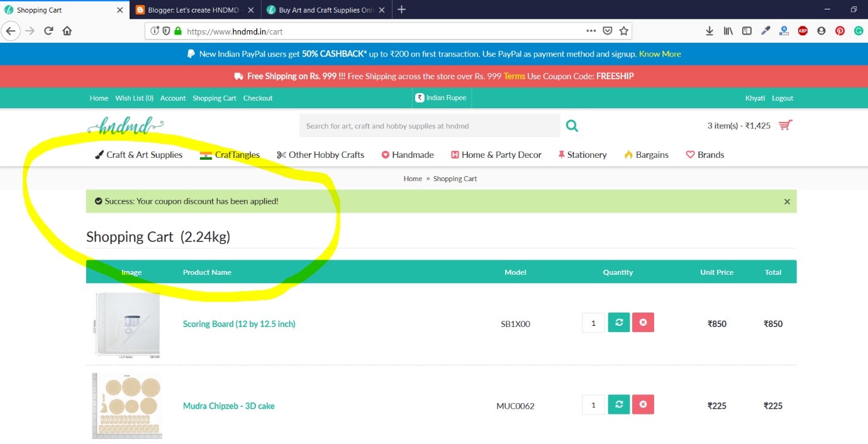Switch to Buy Art and Craft Supplies tab
Viewport: 868px width, 444px height.
(x=326, y=10)
